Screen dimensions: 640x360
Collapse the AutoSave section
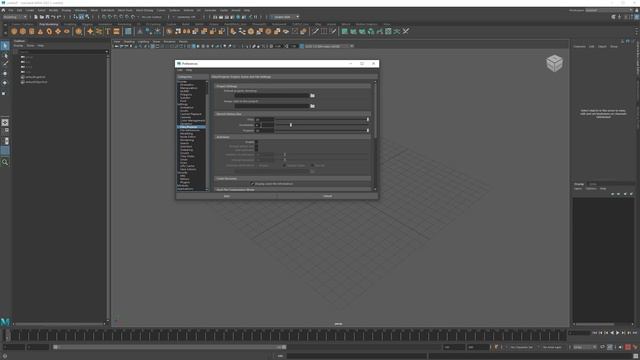[293, 137]
